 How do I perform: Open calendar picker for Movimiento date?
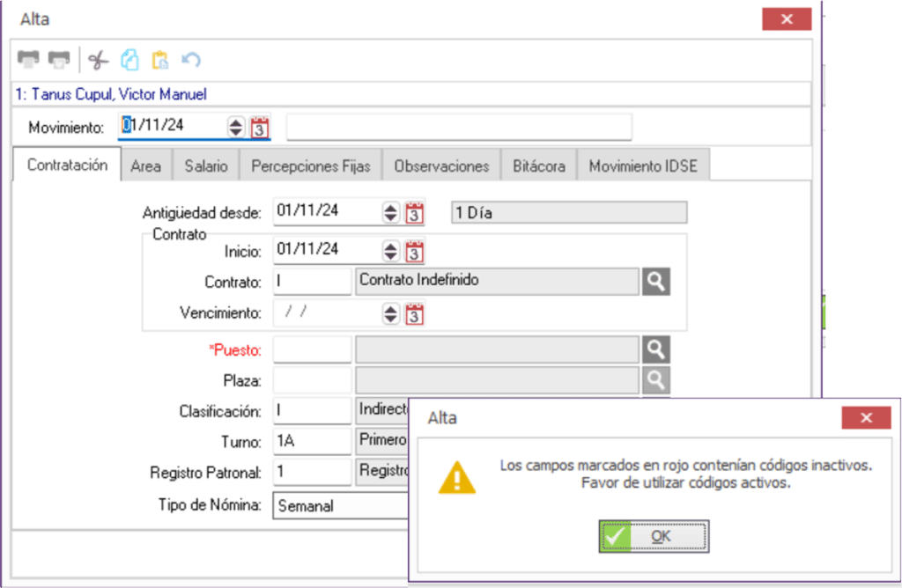[x=260, y=127]
